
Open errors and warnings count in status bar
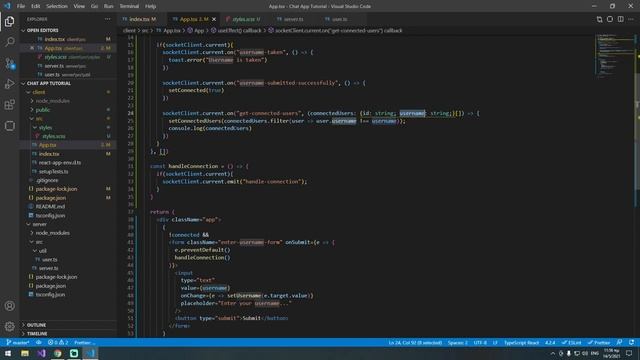[x=58, y=342]
